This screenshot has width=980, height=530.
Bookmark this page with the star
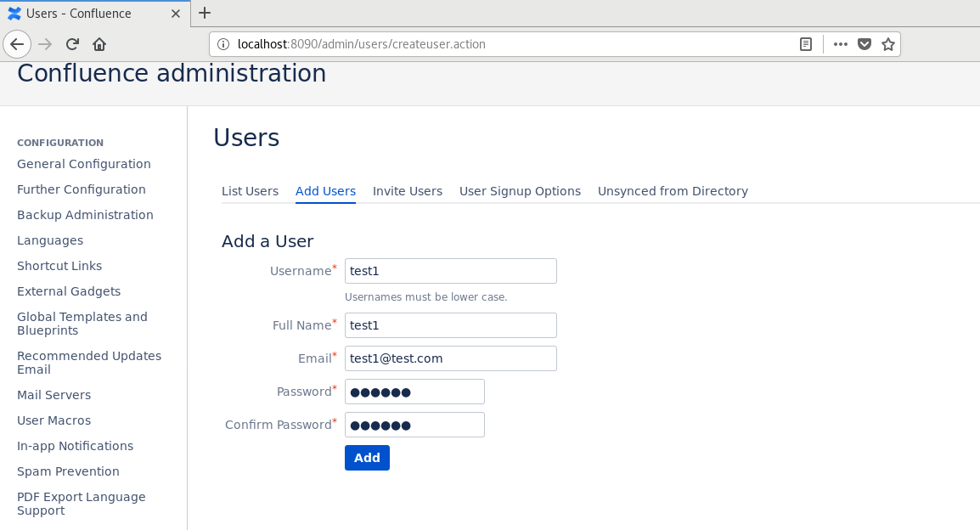[x=888, y=44]
